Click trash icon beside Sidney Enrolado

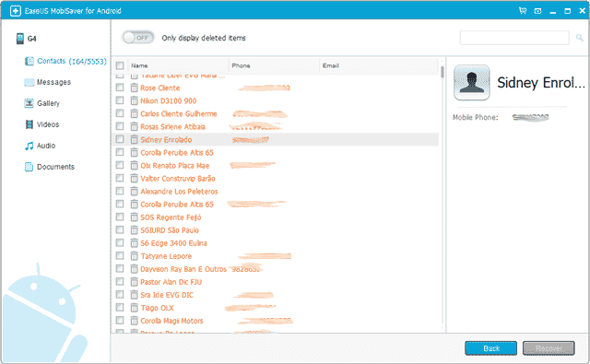point(134,139)
